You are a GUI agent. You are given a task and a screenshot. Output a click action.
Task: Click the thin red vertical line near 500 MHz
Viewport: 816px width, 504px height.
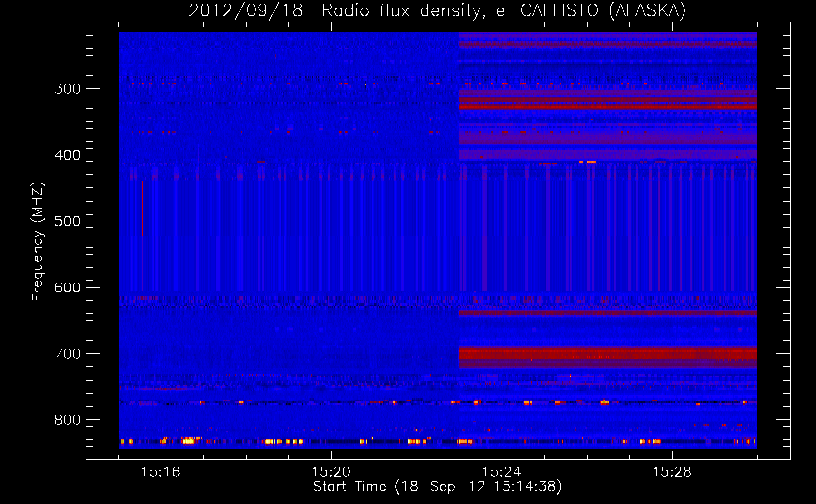coord(142,209)
